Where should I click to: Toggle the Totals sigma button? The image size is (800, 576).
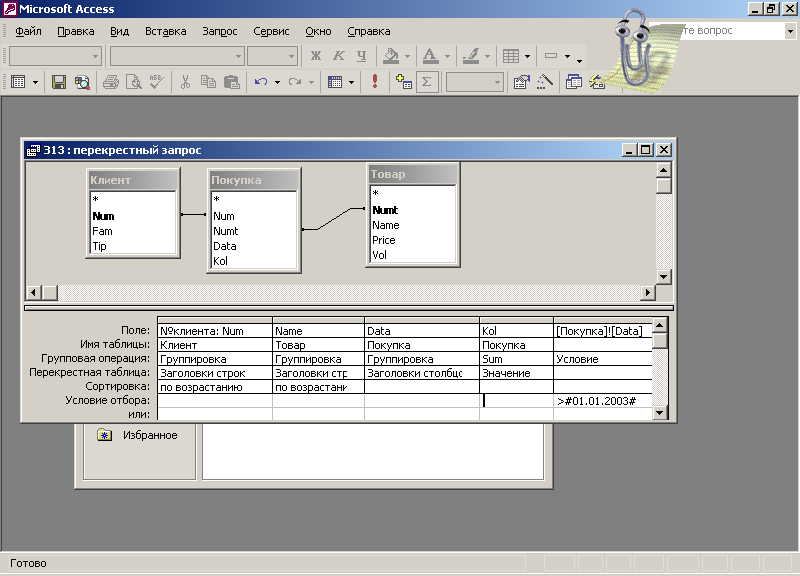pos(427,82)
